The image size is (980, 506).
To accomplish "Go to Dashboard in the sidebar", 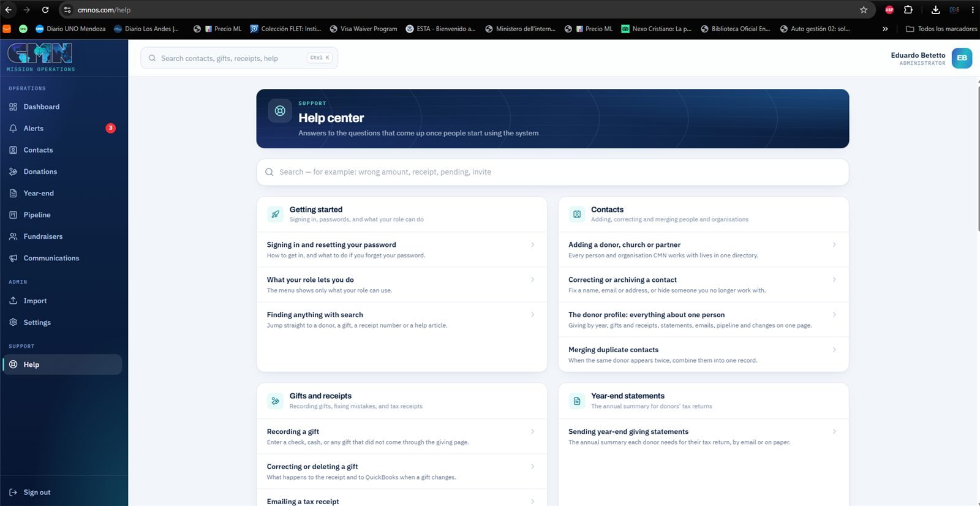I will tap(62, 107).
